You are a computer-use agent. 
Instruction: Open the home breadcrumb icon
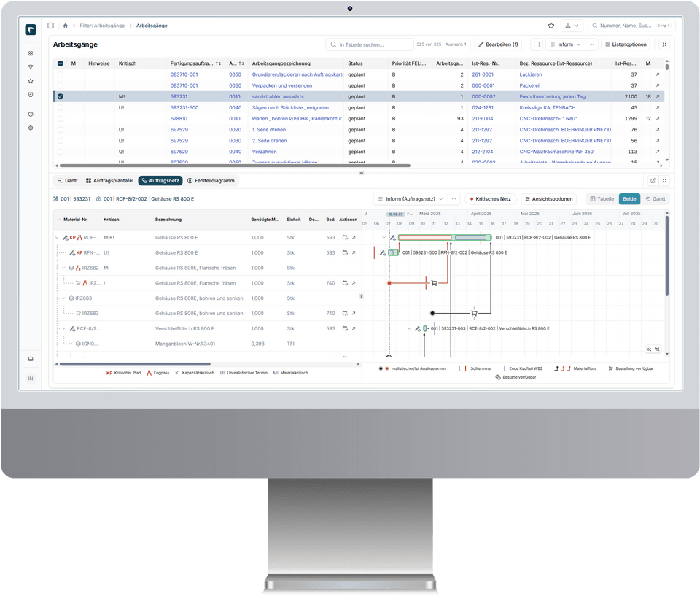click(65, 26)
